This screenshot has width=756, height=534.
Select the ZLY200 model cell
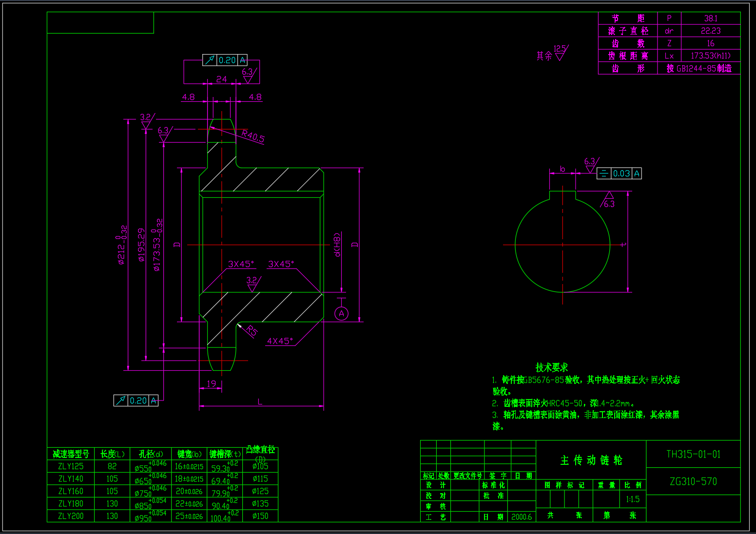click(71, 516)
